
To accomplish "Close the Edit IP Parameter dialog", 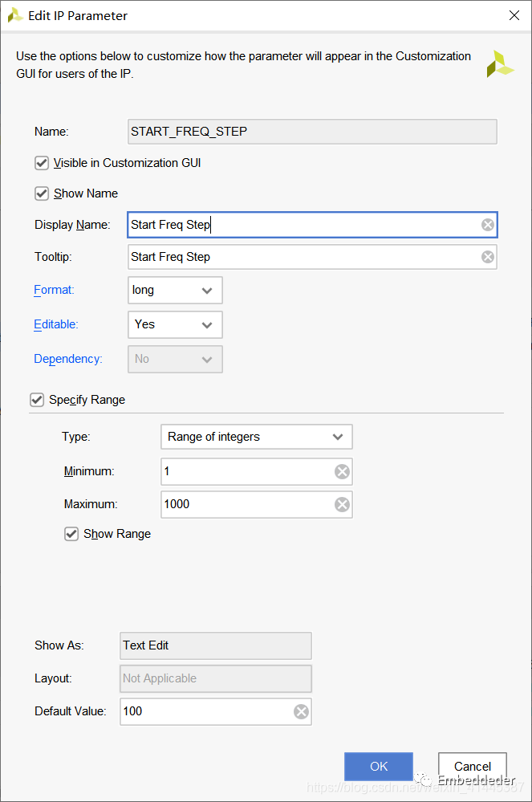I will [514, 15].
